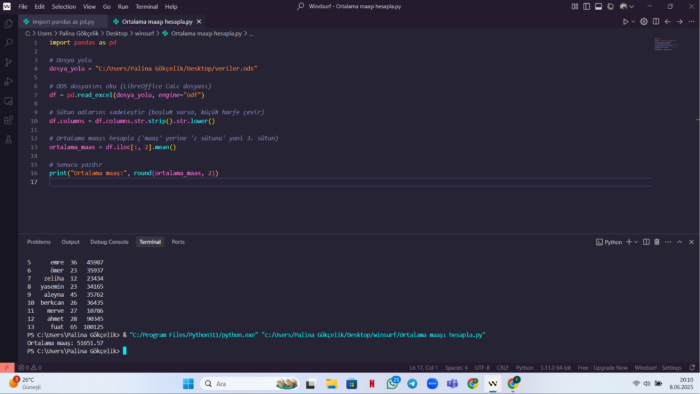Open the Explorer view in activity bar

(x=8, y=24)
